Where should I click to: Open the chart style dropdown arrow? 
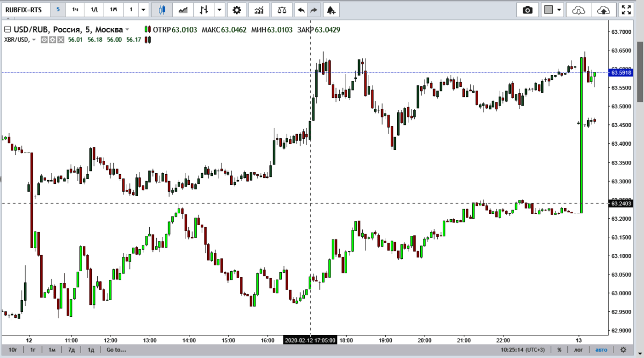[x=219, y=10]
